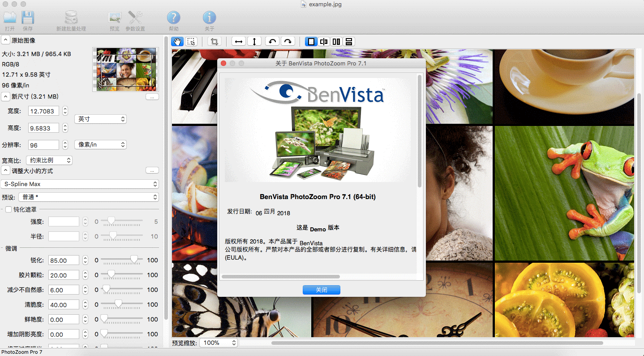Image resolution: width=644 pixels, height=356 pixels.
Task: Click the original image thumbnail navigator
Action: coord(125,69)
